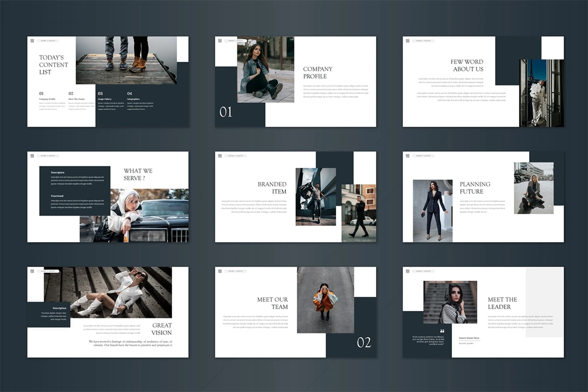
Task: Click the logo icon on Today's Content List slide
Action: pos(32,41)
